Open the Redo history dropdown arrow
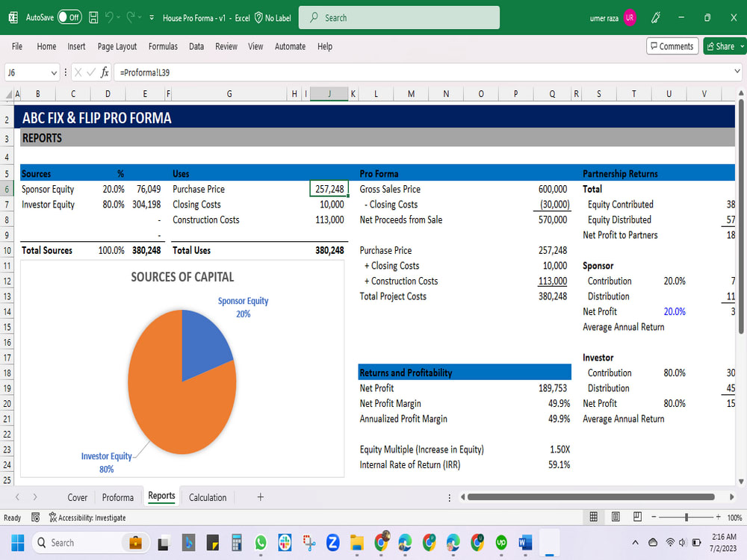The image size is (747, 560). click(x=140, y=18)
